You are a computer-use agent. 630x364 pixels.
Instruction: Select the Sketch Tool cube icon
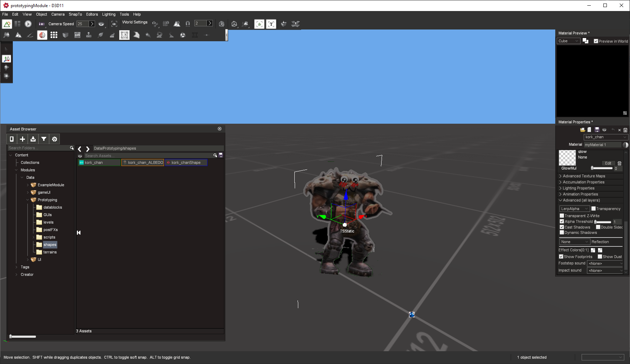point(65,35)
